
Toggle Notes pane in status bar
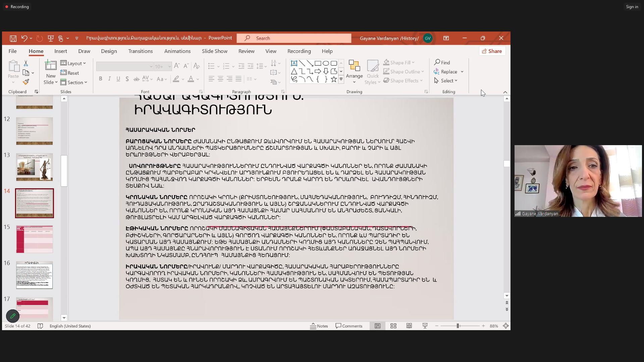pos(319,326)
